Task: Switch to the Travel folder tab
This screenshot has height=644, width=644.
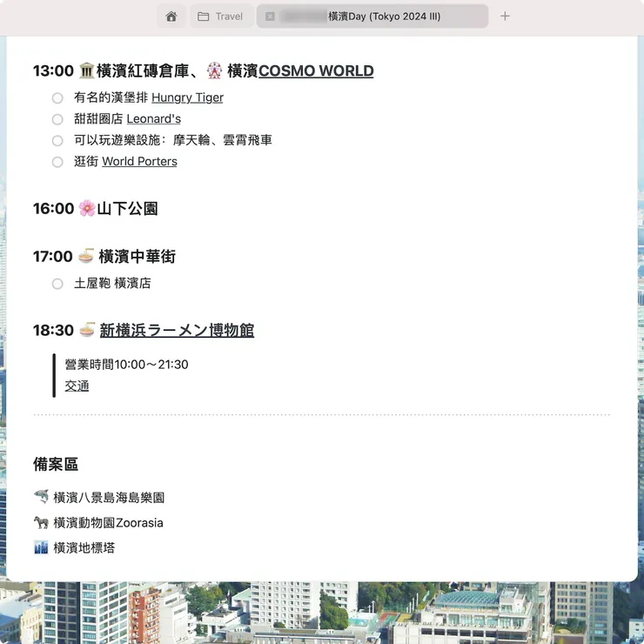Action: [221, 17]
